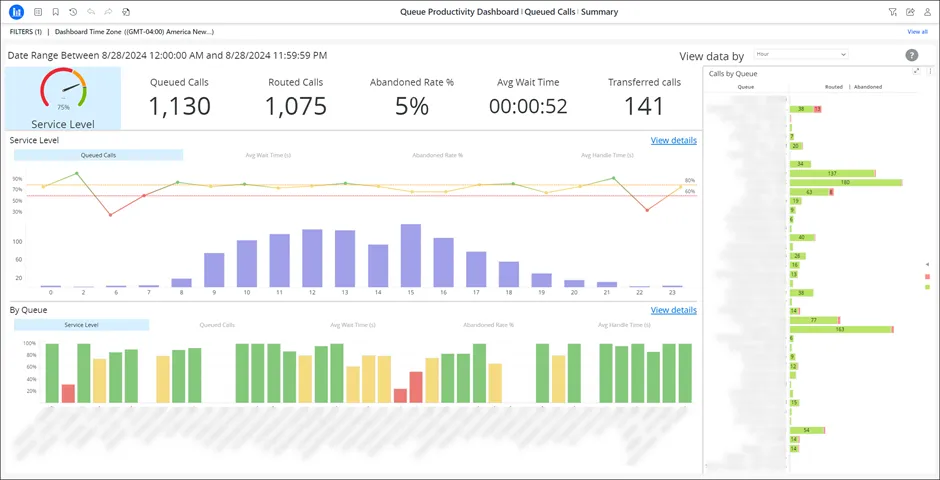Open the Calls by Queue three-dot menu
Image resolution: width=940 pixels, height=480 pixels.
click(930, 71)
